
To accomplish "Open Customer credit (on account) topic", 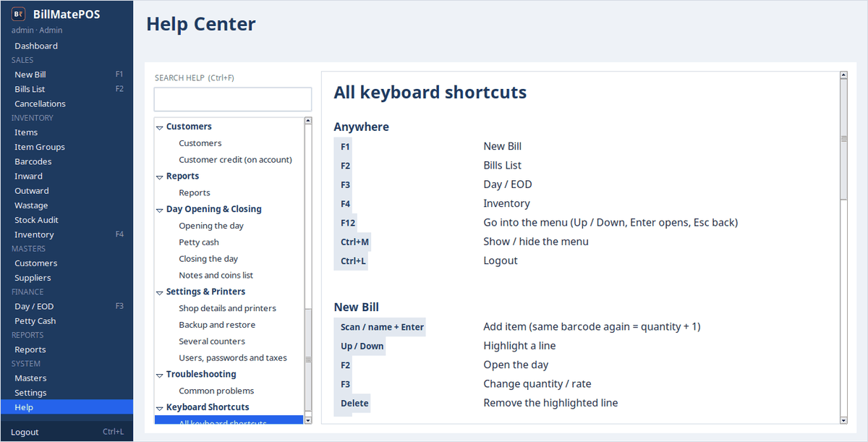I will 235,160.
